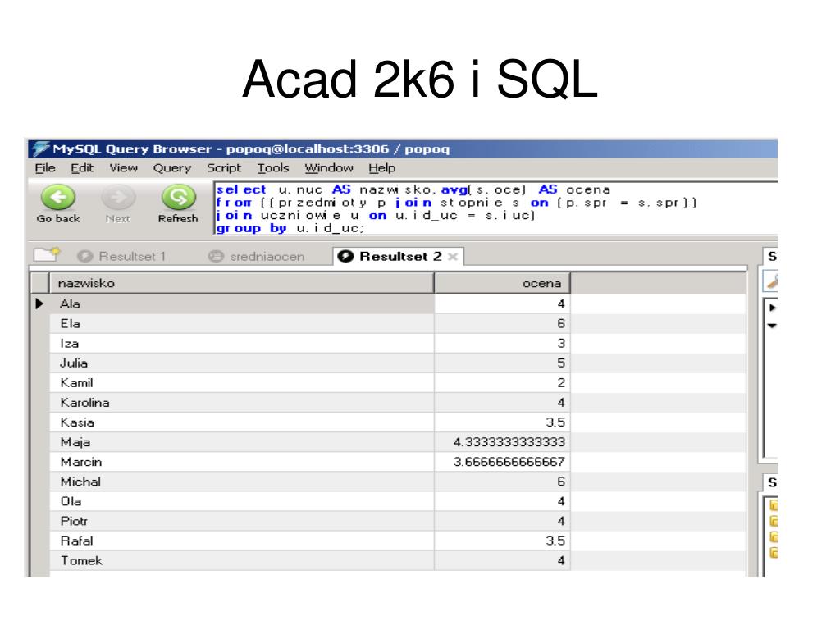Image resolution: width=840 pixels, height=630 pixels.
Task: Click the nazwisko column header
Action: coord(242,283)
